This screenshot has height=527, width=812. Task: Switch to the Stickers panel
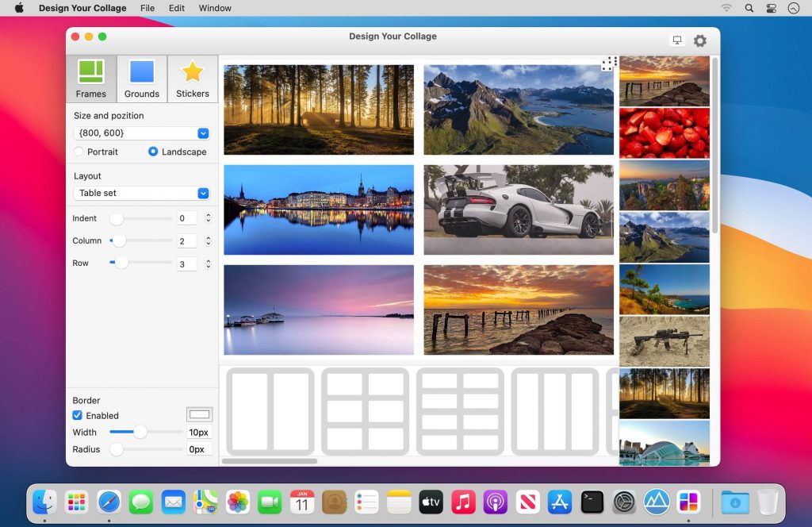pyautogui.click(x=192, y=71)
